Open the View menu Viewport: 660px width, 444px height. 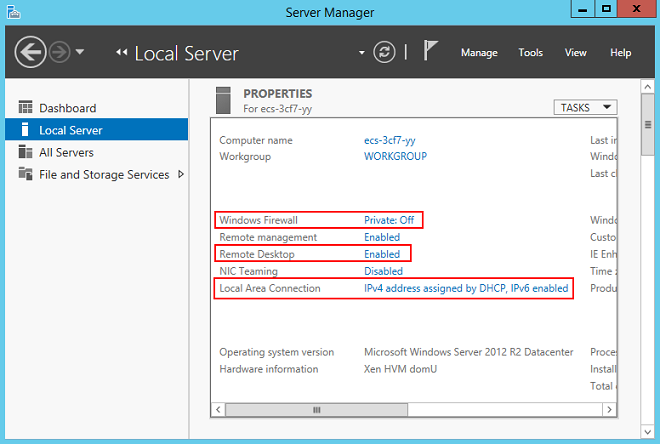click(x=575, y=53)
